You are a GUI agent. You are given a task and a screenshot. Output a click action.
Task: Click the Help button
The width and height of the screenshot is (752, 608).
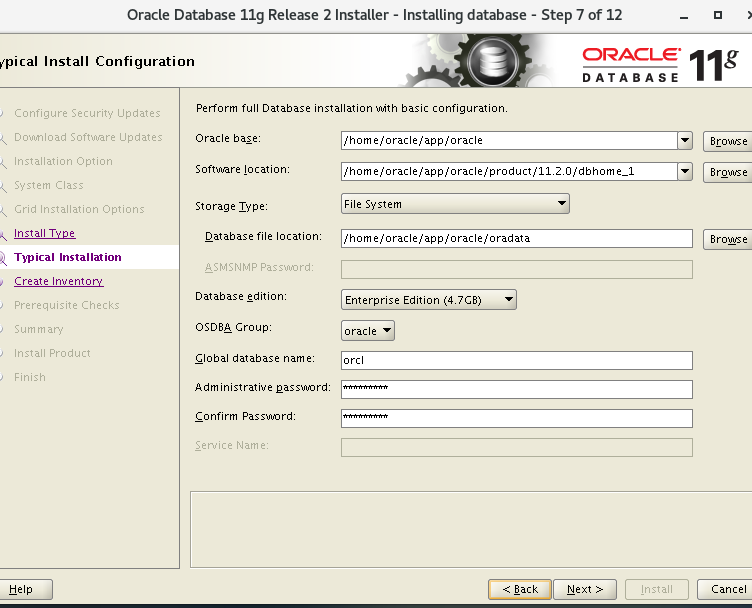point(24,589)
